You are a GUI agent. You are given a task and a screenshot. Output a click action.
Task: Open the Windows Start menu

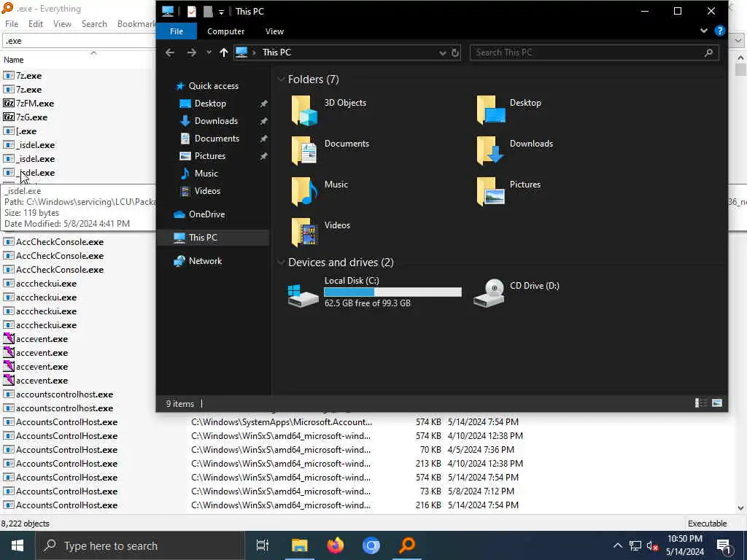[18, 545]
